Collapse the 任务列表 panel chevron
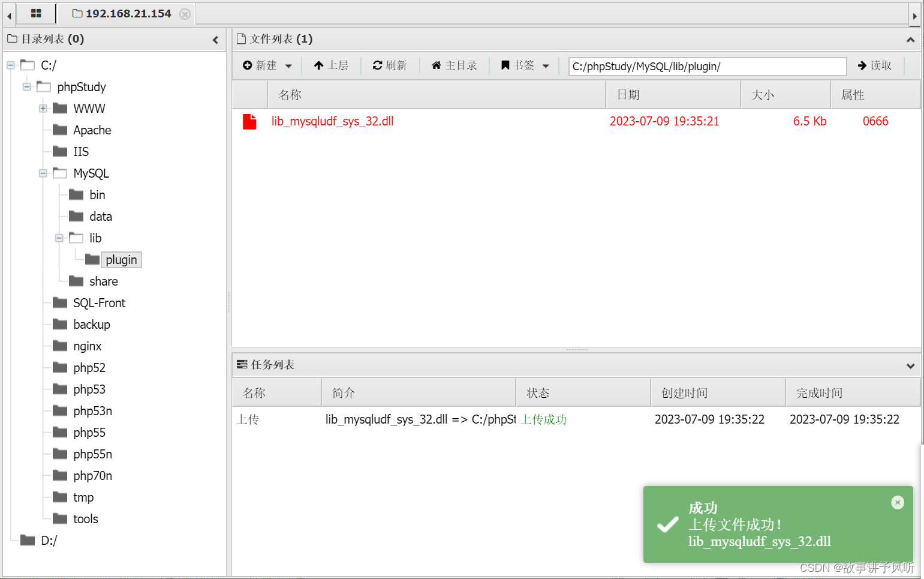 pyautogui.click(x=910, y=365)
